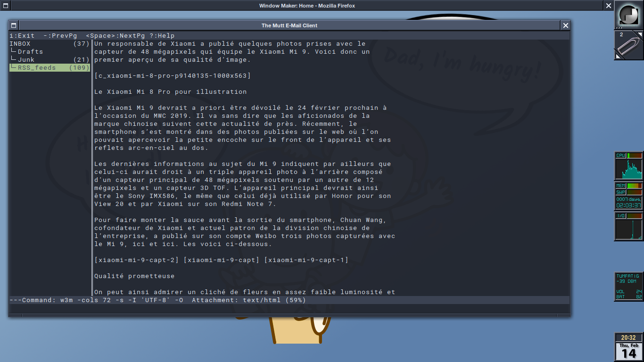Click the 'Qualité prometteuse' heading
The width and height of the screenshot is (644, 362).
[x=134, y=276]
